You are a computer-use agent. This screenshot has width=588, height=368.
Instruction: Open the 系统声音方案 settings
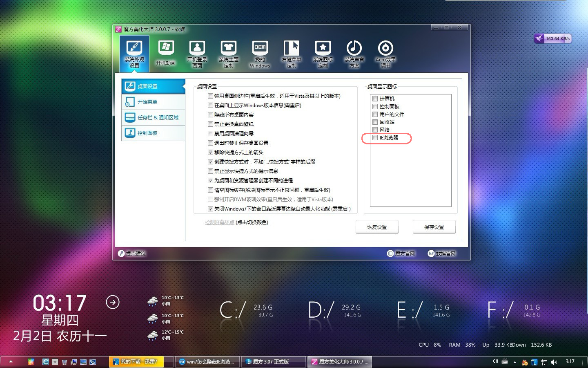[x=354, y=53]
